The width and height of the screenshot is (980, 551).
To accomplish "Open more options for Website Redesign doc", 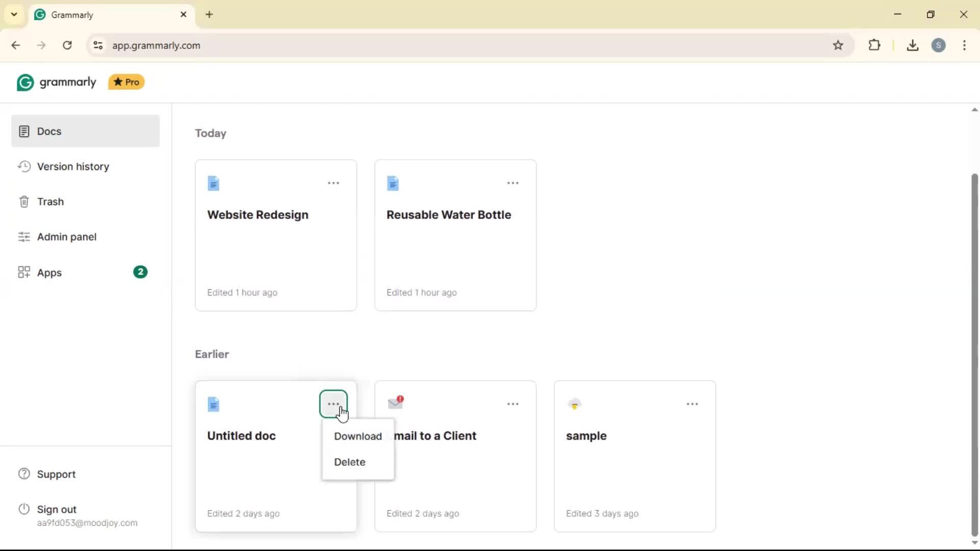I will [x=333, y=183].
